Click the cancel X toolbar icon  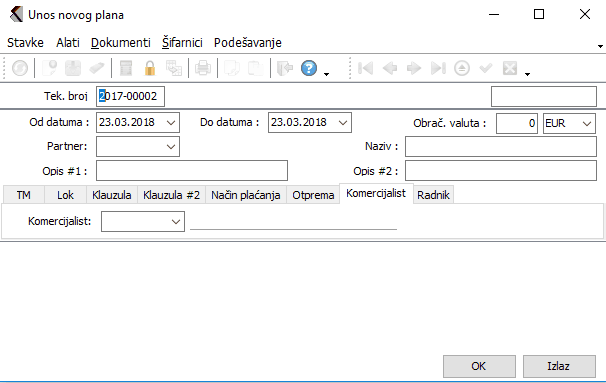click(510, 68)
